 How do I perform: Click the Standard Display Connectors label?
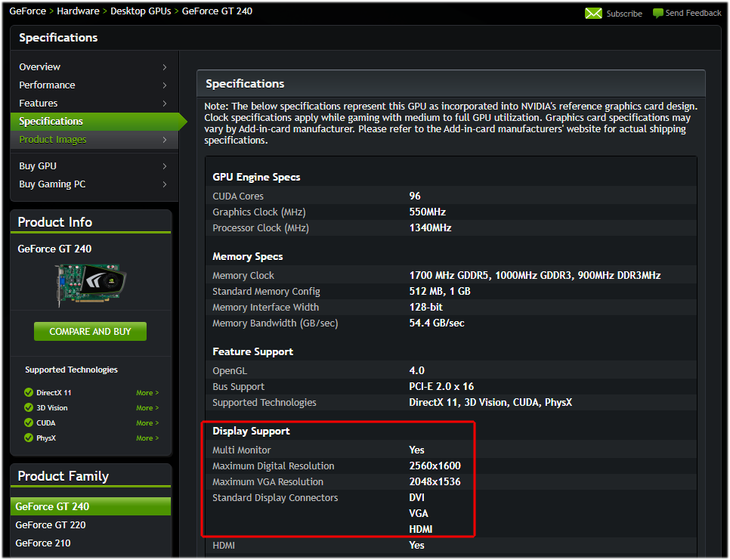pos(275,497)
